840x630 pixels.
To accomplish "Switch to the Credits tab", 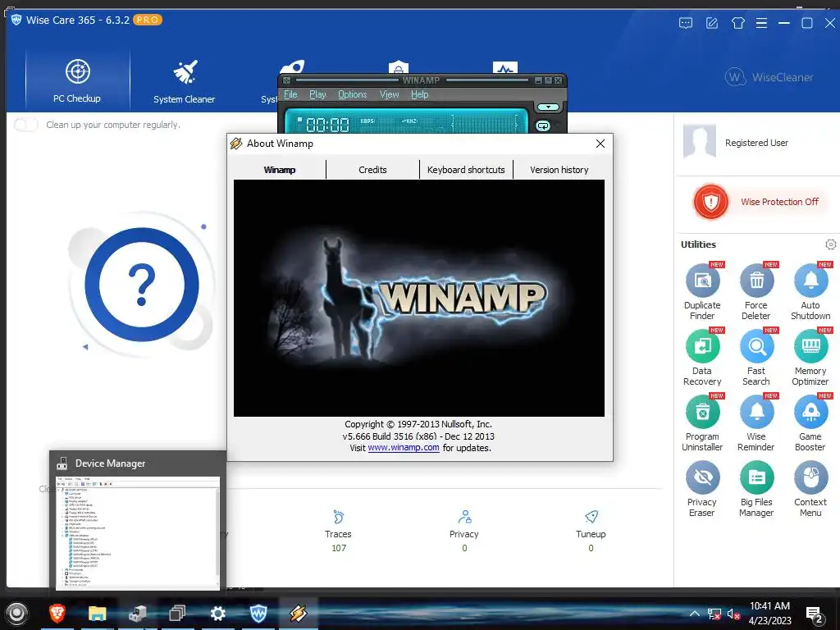I will coord(372,170).
